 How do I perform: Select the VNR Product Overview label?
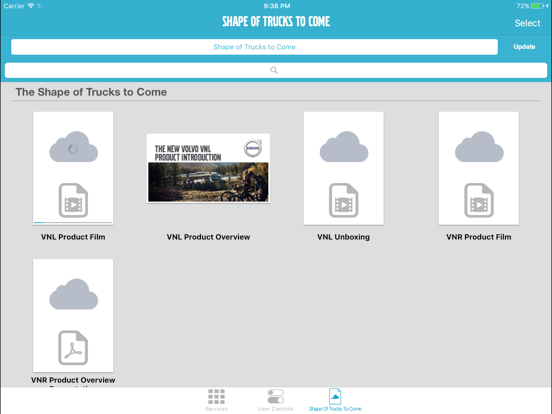(73, 380)
